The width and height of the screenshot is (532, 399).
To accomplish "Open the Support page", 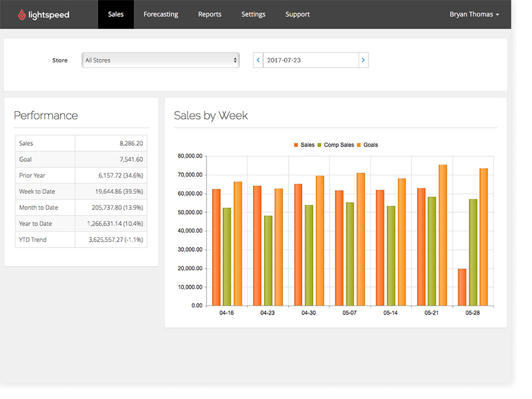I will 298,14.
